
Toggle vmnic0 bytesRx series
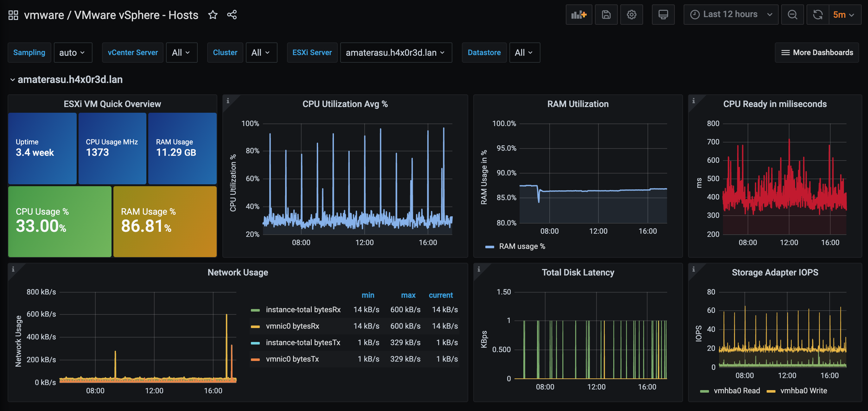pos(292,326)
